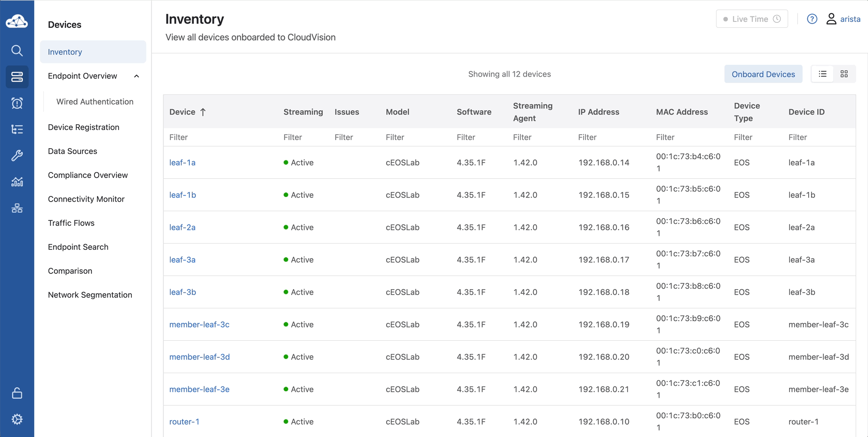868x437 pixels.
Task: Collapse the Endpoint Overview section
Action: click(136, 76)
